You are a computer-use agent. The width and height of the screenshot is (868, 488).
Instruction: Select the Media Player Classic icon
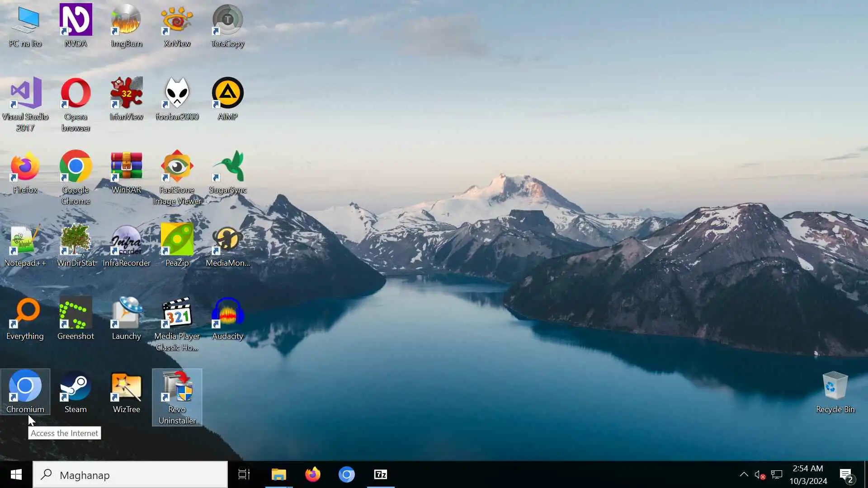(x=177, y=313)
